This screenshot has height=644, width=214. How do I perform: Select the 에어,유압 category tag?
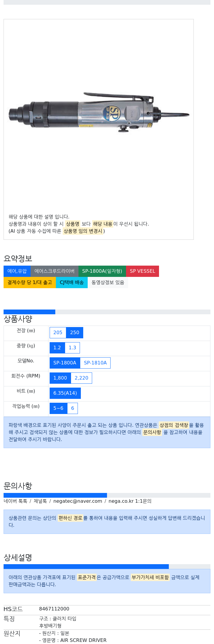click(x=17, y=271)
